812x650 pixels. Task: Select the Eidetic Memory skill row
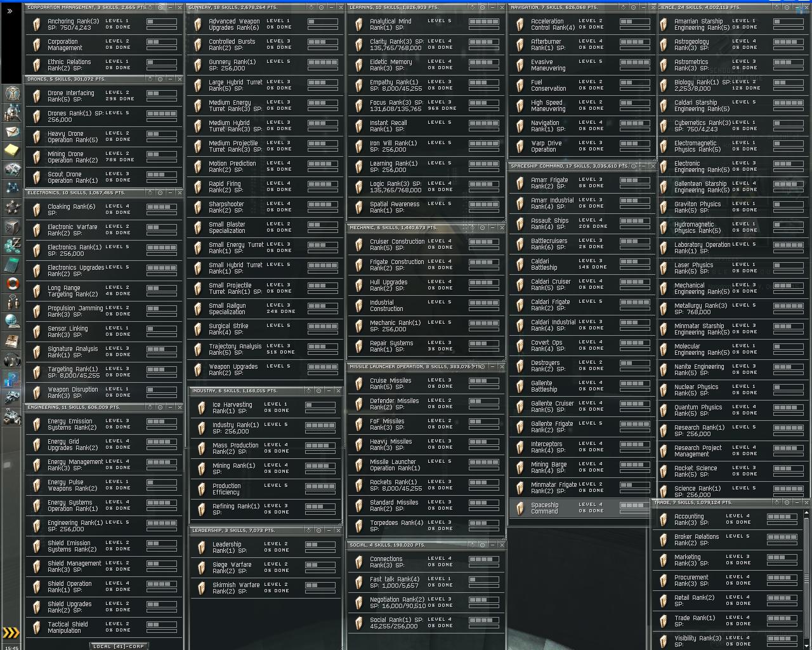[x=426, y=65]
